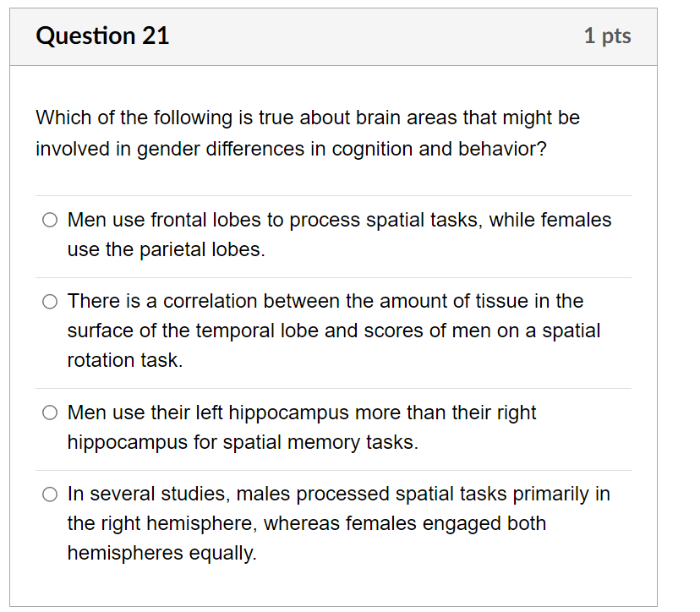Select the radio button for the frontal lobes answer
Viewport: 700px width, 612px height.
50,219
